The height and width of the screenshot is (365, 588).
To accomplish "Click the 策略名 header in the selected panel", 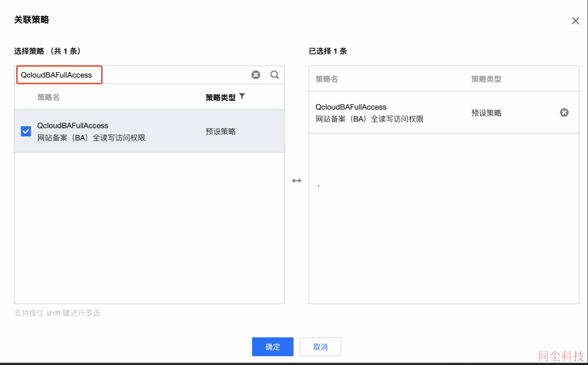I will 327,79.
